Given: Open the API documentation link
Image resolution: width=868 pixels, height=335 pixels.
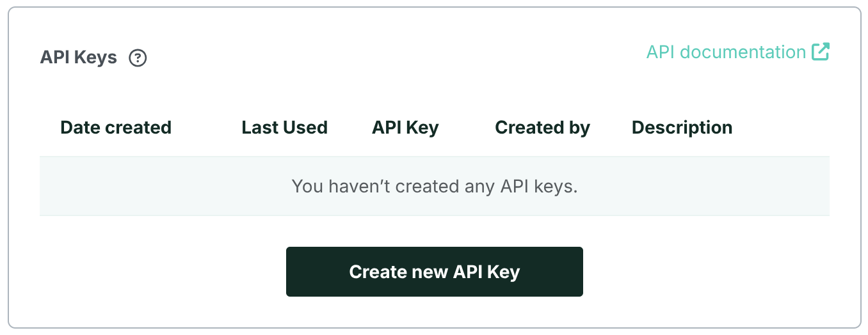Looking at the screenshot, I should [x=726, y=52].
